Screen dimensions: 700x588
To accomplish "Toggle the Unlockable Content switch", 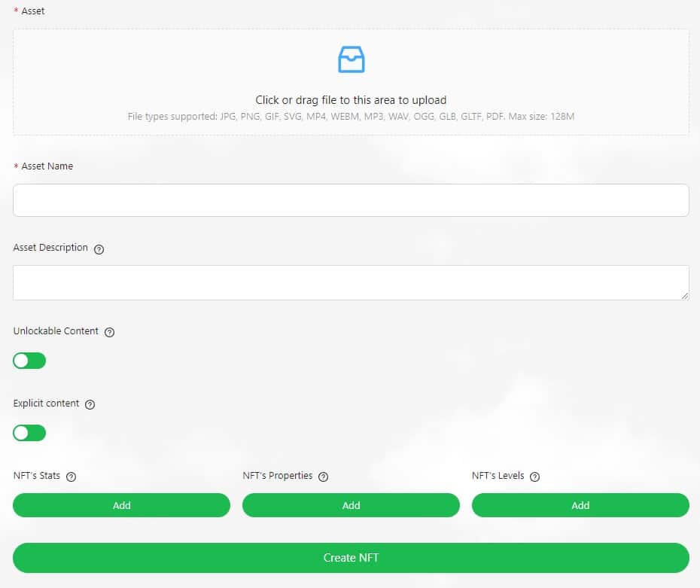I will coord(29,361).
